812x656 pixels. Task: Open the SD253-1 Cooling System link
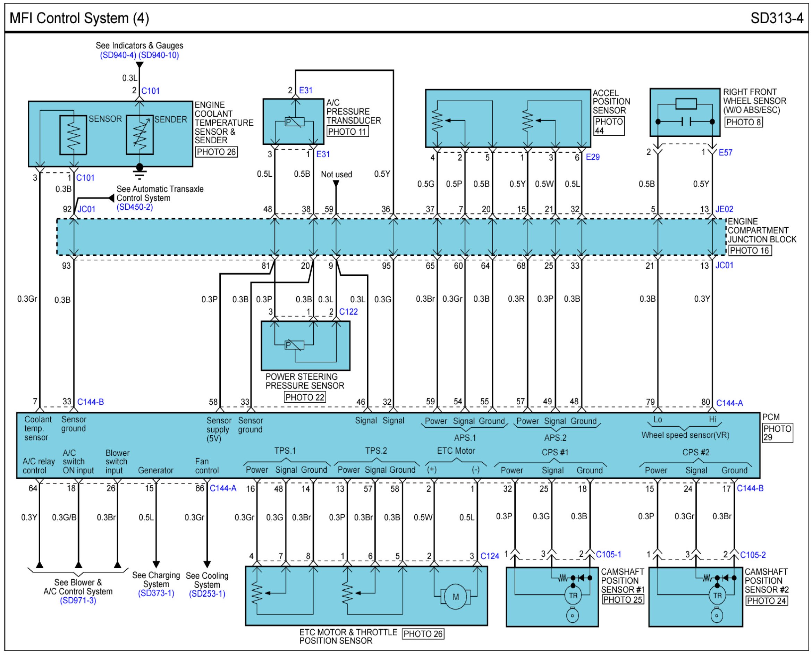click(207, 594)
